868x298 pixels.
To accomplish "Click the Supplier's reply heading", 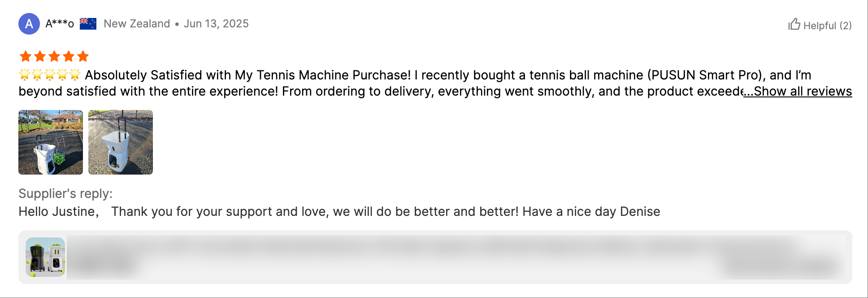I will 65,193.
